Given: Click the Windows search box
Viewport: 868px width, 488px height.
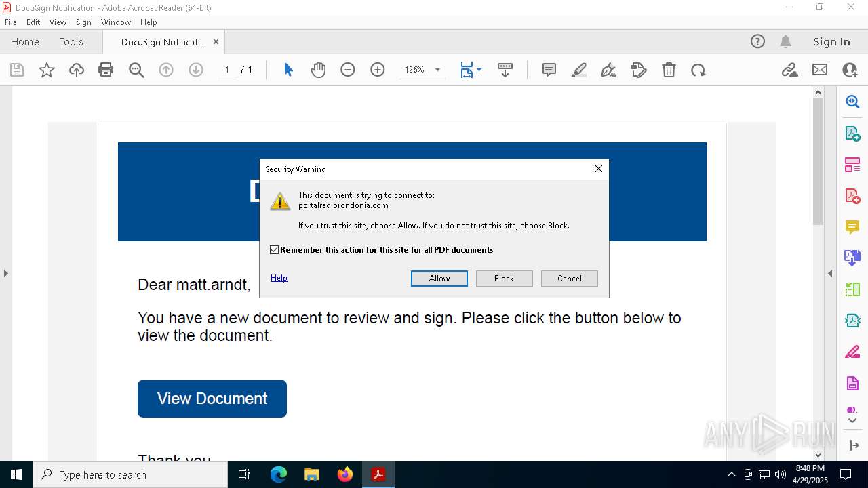Looking at the screenshot, I should tap(130, 474).
